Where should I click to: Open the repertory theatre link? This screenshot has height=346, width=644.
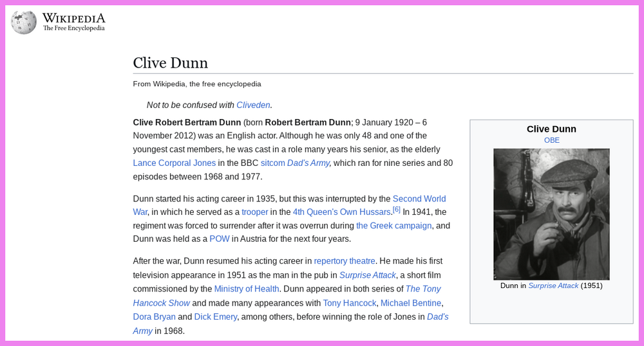point(344,261)
